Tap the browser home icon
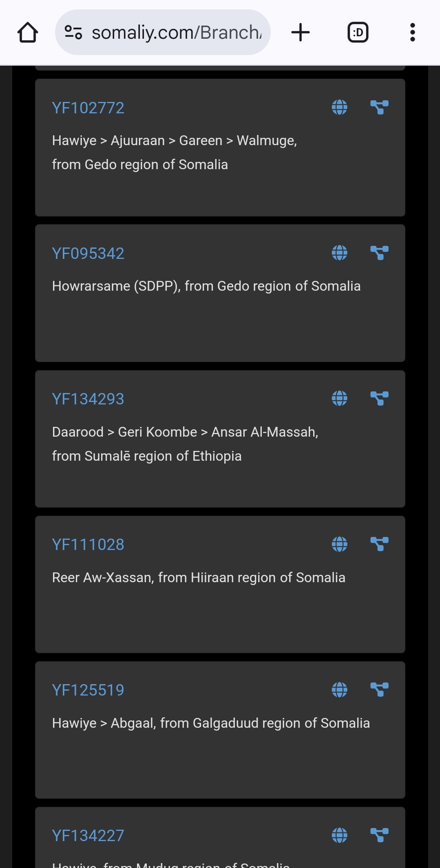 (28, 33)
